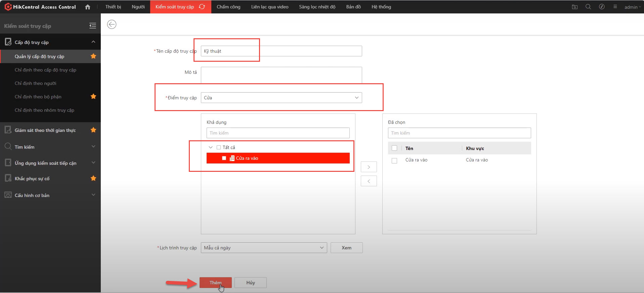Viewport: 644px width, 293px height.
Task: Click the home icon in top bar
Action: 88,7
